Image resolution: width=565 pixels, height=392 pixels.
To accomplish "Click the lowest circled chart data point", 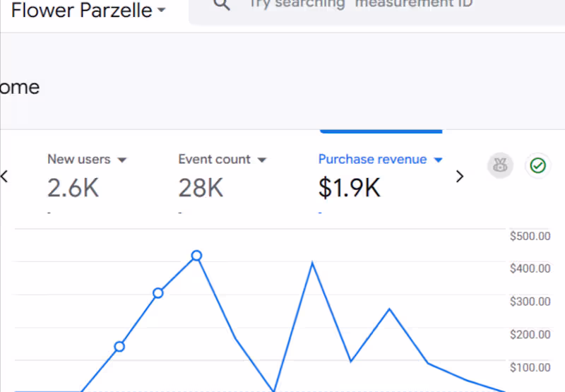I will (119, 347).
